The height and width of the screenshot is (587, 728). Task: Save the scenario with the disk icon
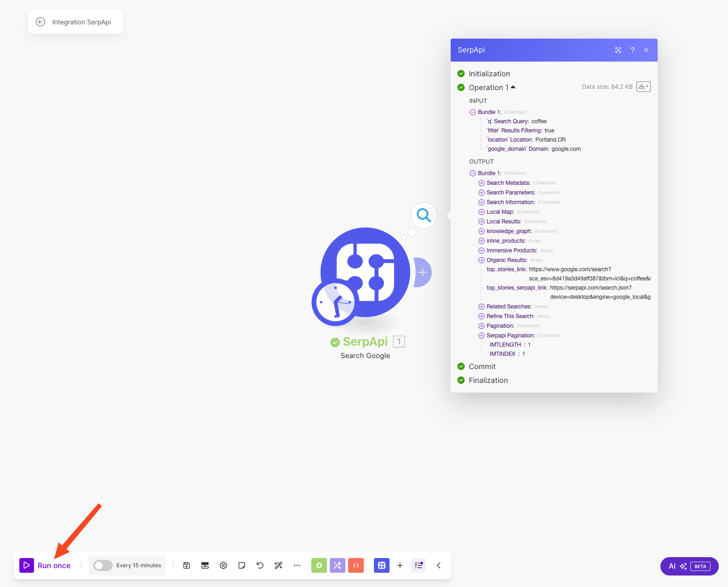(187, 565)
